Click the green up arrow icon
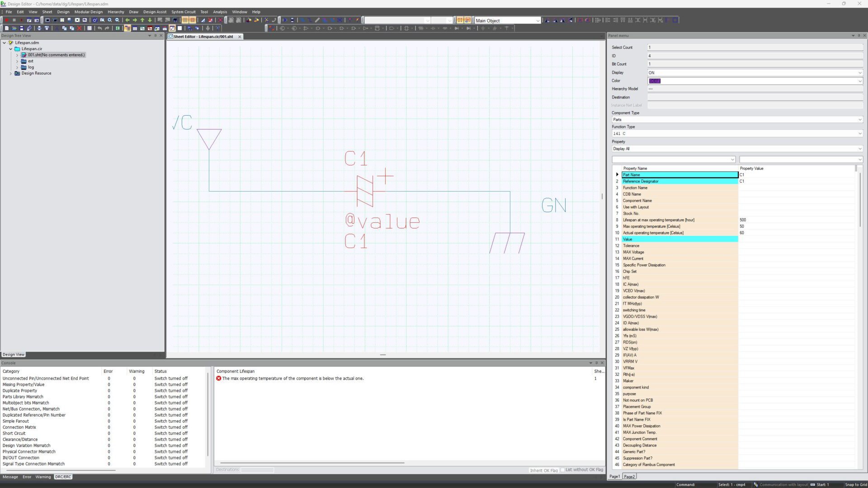The width and height of the screenshot is (868, 488). (x=142, y=20)
